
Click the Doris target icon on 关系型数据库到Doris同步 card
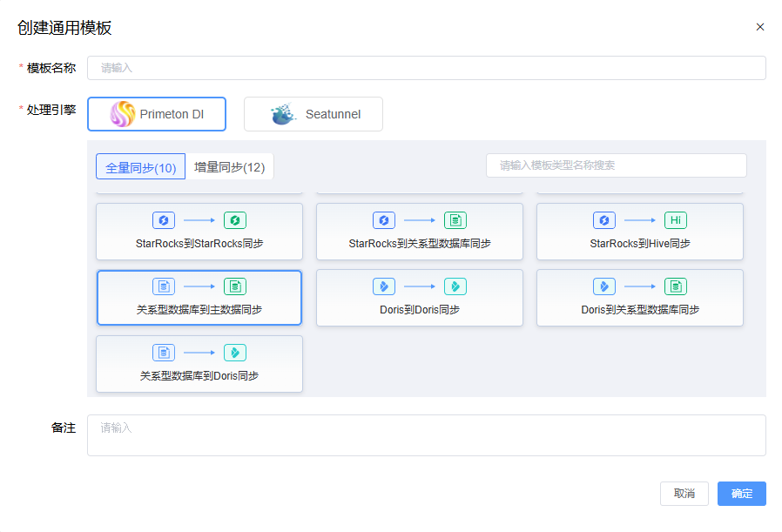click(x=233, y=352)
